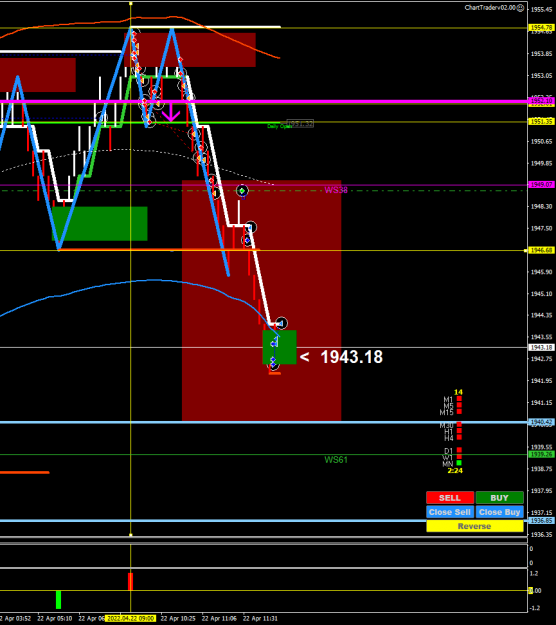
Task: Click the magenta 1949.07 price tag
Action: (x=541, y=185)
